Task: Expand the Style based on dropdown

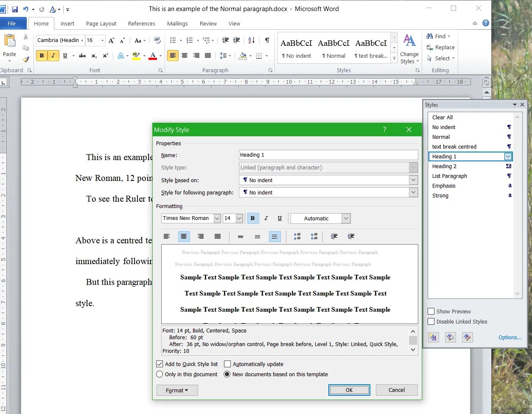Action: (x=414, y=180)
